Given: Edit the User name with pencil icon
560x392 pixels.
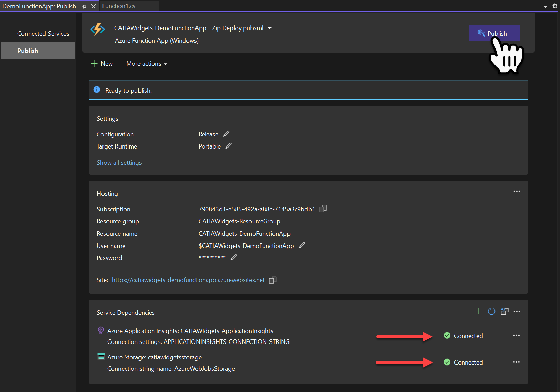Looking at the screenshot, I should click(302, 245).
